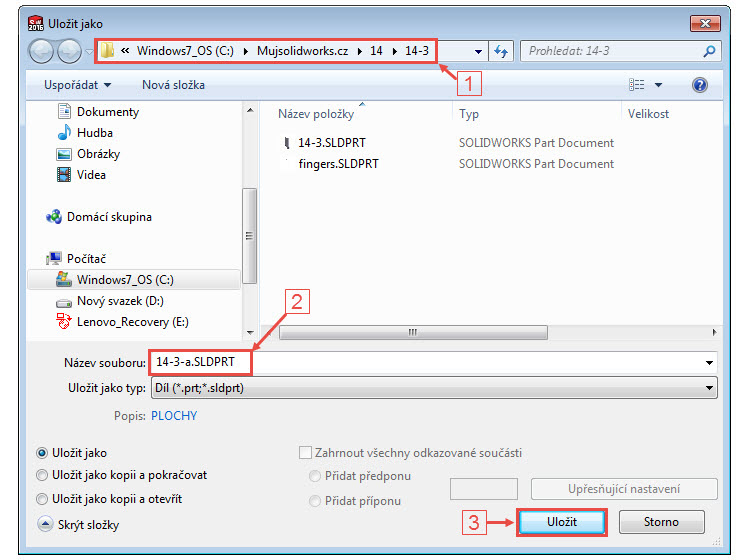
Task: Select the 14-3.SLDPRT file name
Action: pos(331,143)
